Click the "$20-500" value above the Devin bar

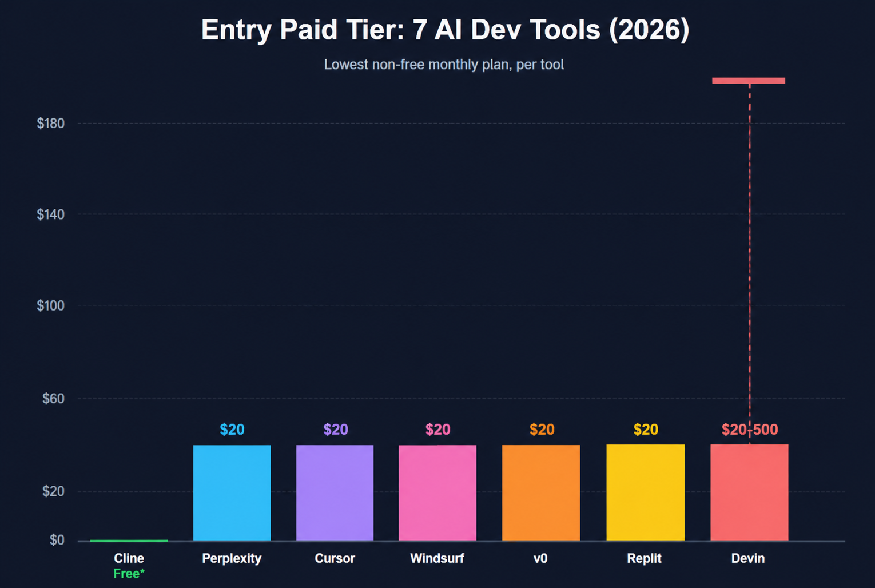(750, 430)
